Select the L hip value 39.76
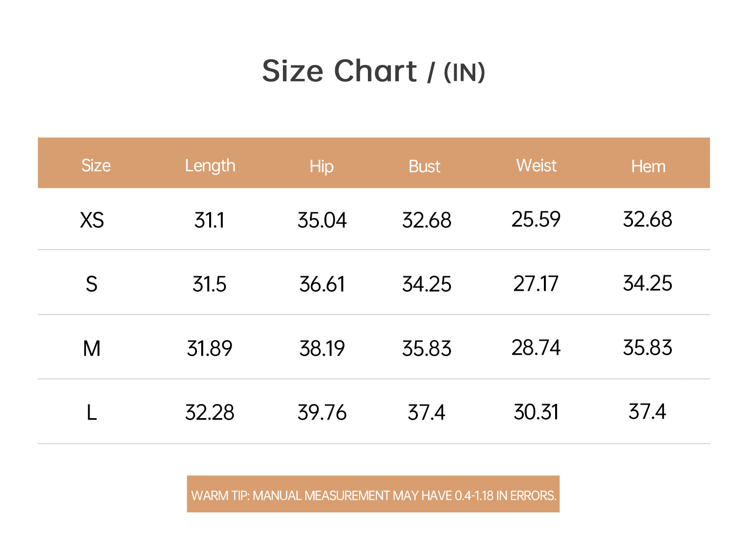The width and height of the screenshot is (747, 560). point(322,413)
